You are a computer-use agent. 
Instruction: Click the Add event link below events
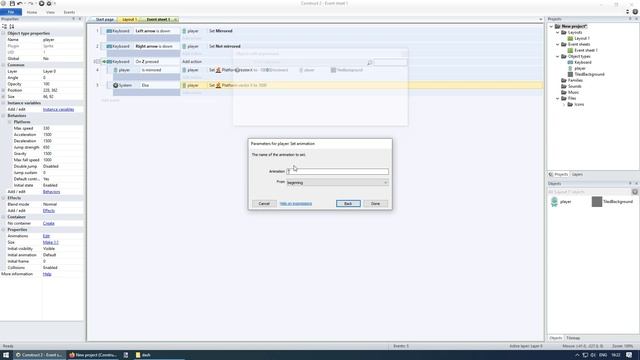(110, 100)
